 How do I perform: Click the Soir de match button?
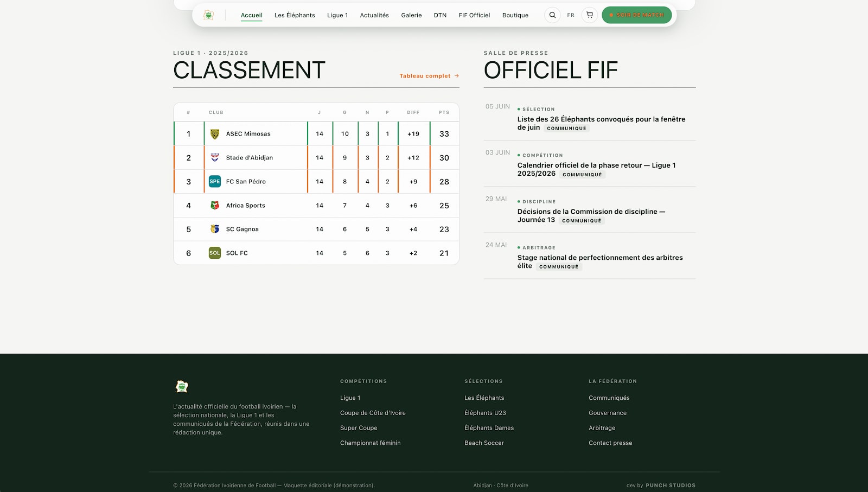637,15
